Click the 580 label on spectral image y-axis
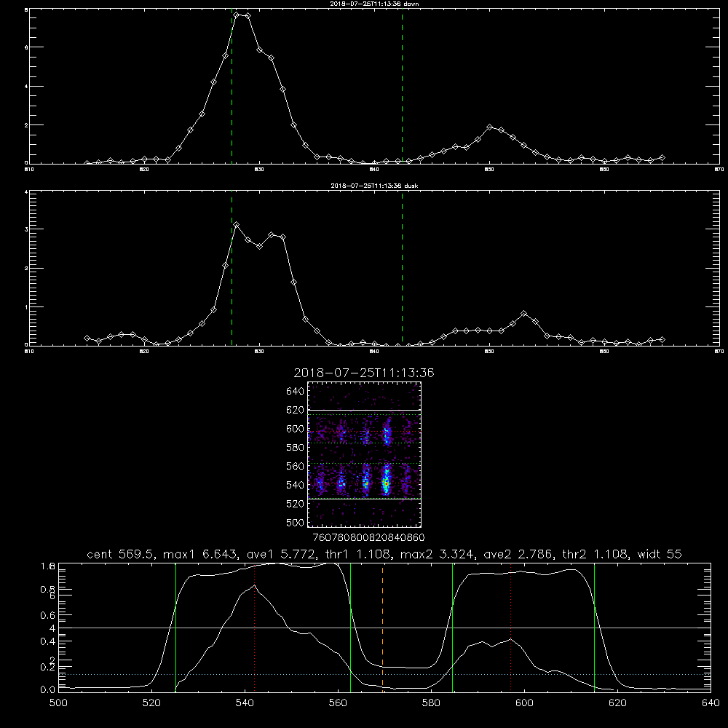This screenshot has width=728, height=728. pyautogui.click(x=296, y=448)
